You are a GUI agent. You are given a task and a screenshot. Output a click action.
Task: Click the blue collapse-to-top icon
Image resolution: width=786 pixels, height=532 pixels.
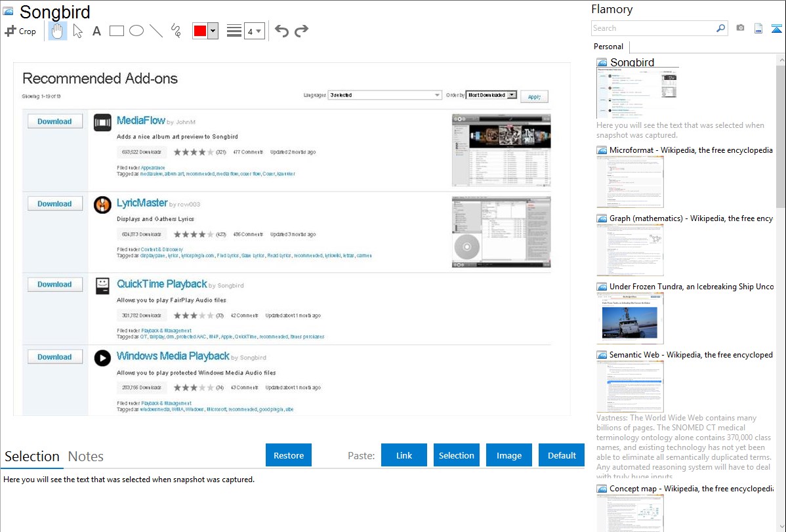776,28
